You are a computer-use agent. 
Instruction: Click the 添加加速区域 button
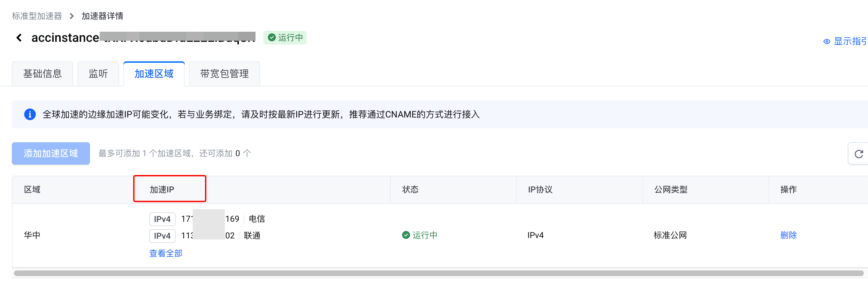[51, 153]
